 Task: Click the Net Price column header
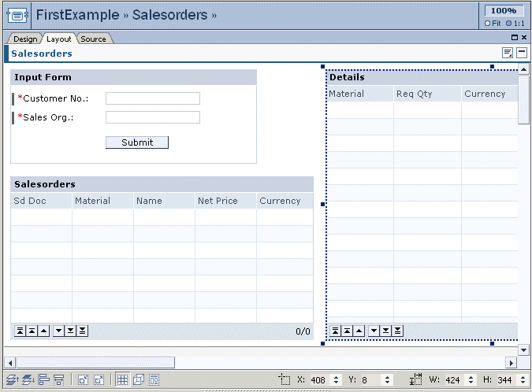tap(225, 201)
